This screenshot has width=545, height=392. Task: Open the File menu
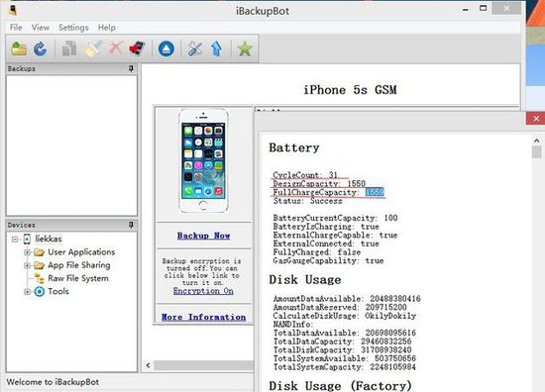16,28
